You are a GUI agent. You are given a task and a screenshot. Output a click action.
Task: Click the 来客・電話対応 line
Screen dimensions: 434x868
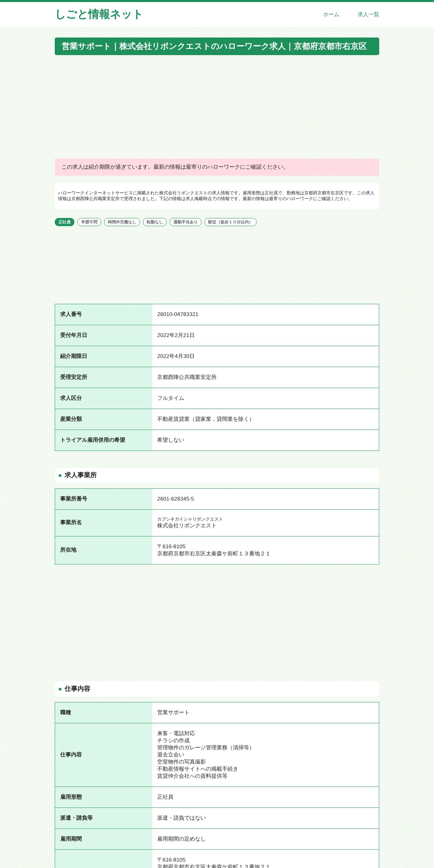click(x=176, y=733)
